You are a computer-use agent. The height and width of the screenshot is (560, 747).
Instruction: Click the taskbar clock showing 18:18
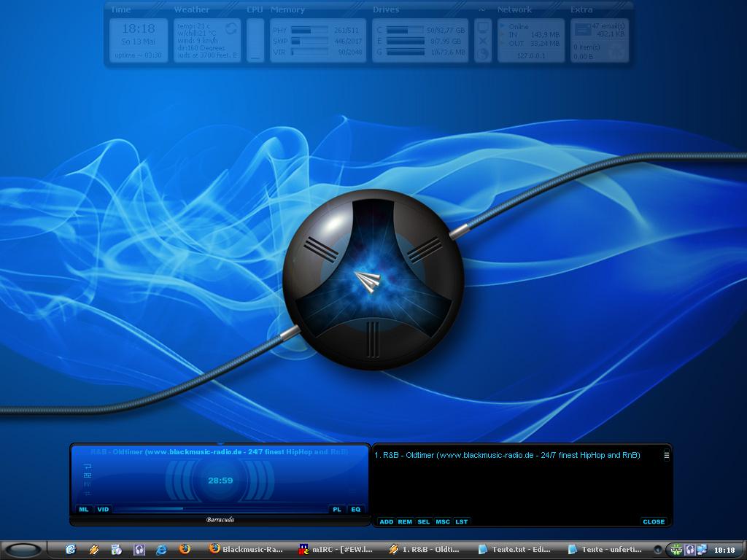tap(724, 550)
